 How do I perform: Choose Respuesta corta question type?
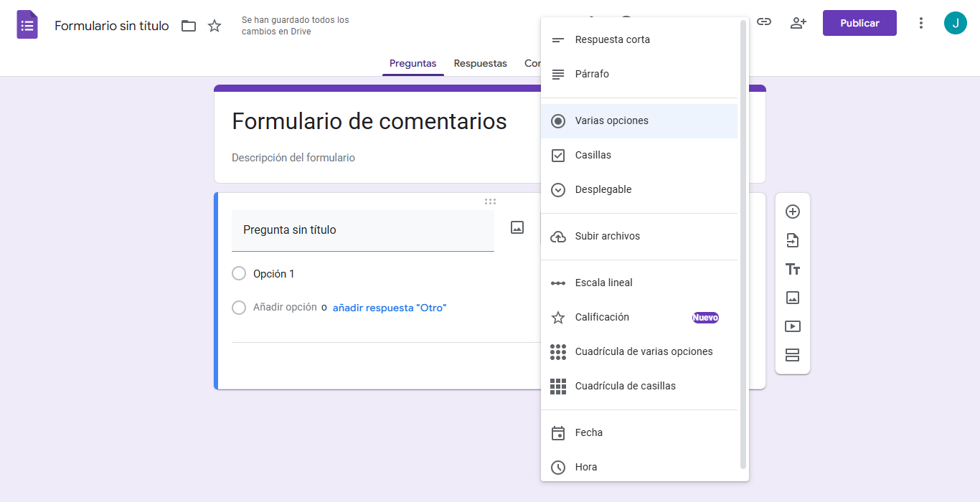[612, 39]
